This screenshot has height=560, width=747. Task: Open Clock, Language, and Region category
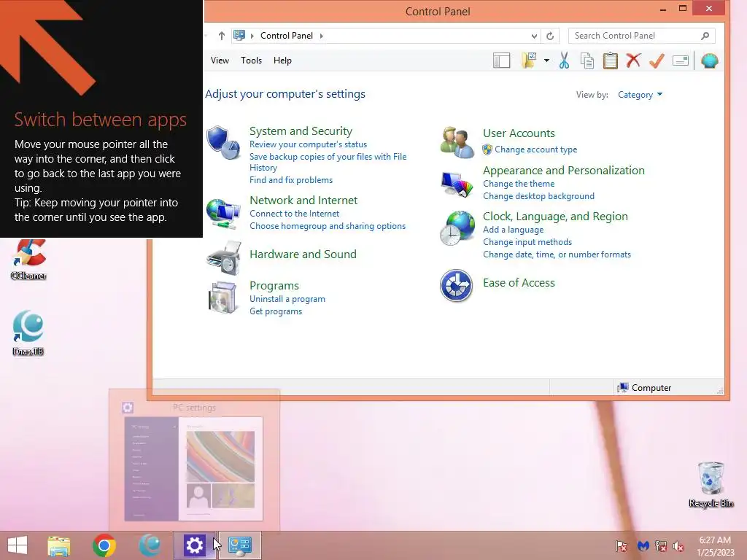[555, 217]
